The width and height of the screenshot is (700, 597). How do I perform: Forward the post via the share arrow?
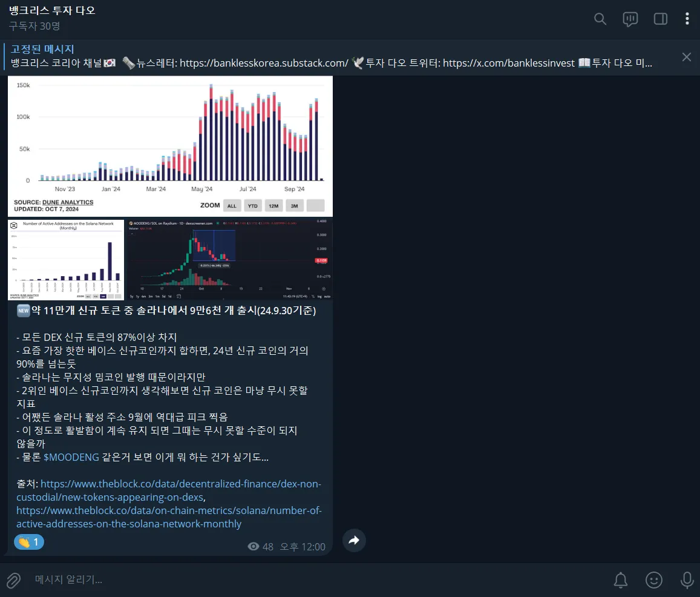point(354,540)
